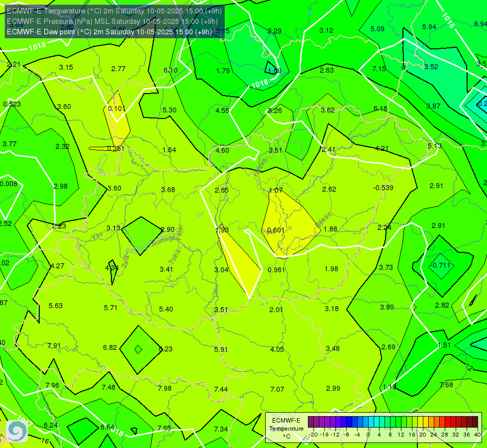Select the highlighted ECMWF-E Dew point layer label
The image size is (487, 448).
(109, 32)
